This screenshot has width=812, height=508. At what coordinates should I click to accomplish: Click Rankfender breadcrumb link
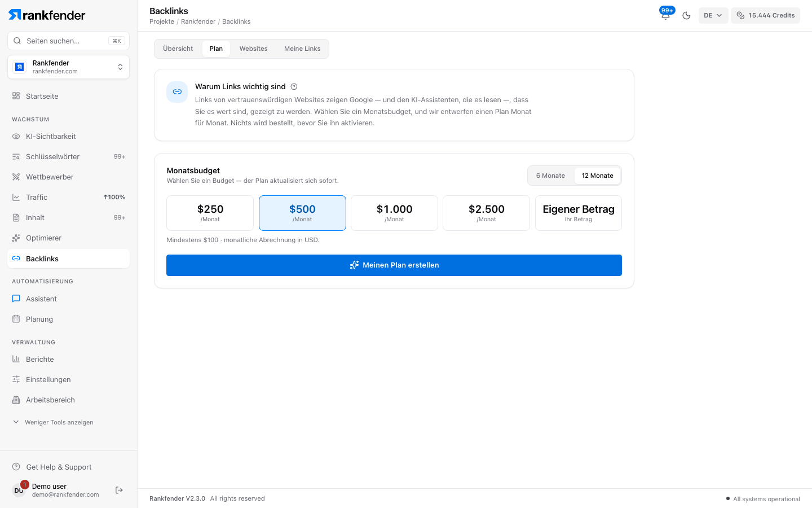pos(198,21)
